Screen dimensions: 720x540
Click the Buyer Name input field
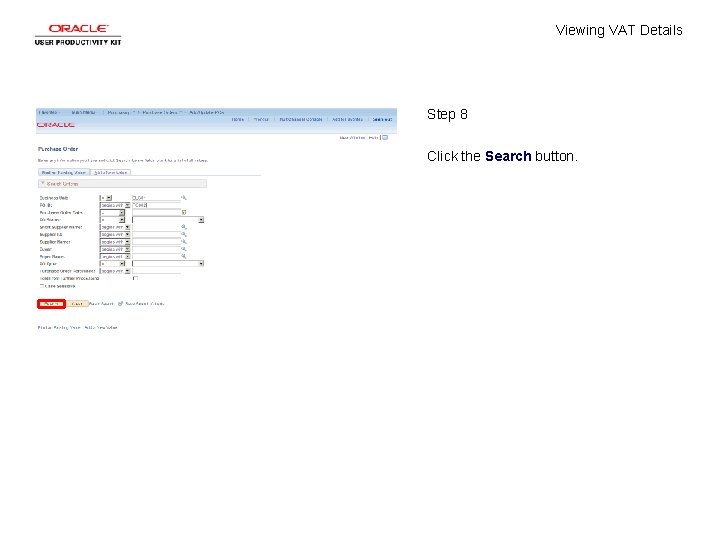click(x=156, y=257)
